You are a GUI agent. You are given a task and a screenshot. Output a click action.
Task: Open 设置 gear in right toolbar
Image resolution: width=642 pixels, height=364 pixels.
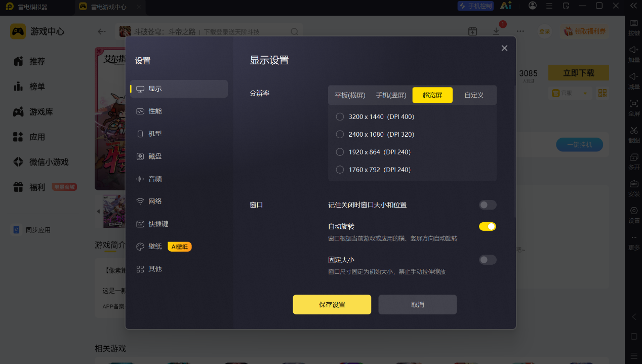click(634, 215)
